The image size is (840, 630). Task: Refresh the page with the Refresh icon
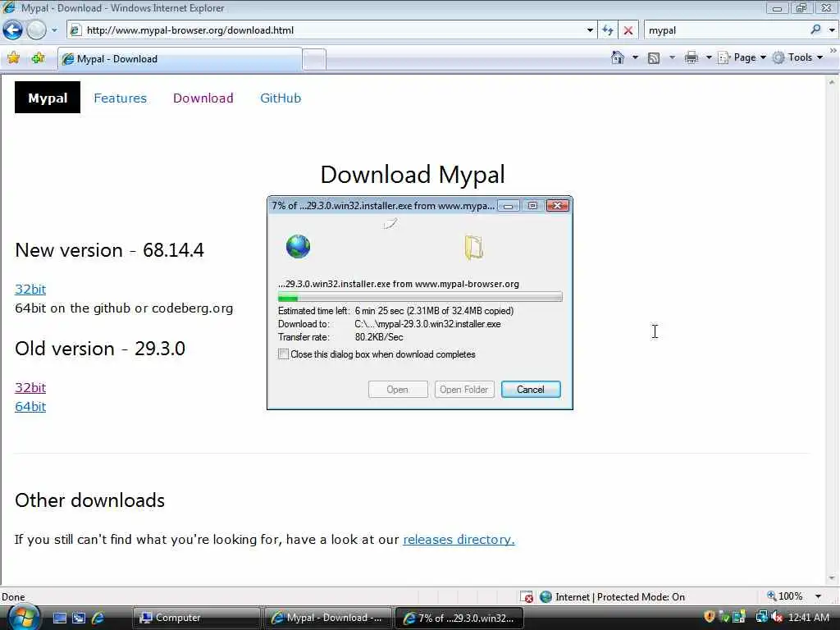(x=608, y=30)
